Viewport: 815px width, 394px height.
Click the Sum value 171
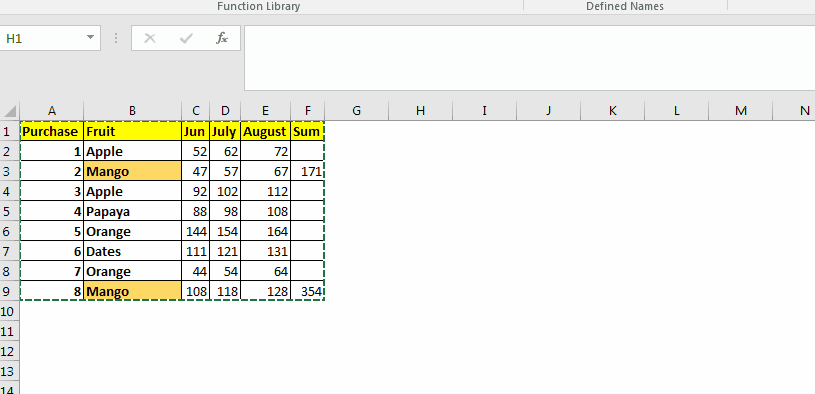(308, 172)
